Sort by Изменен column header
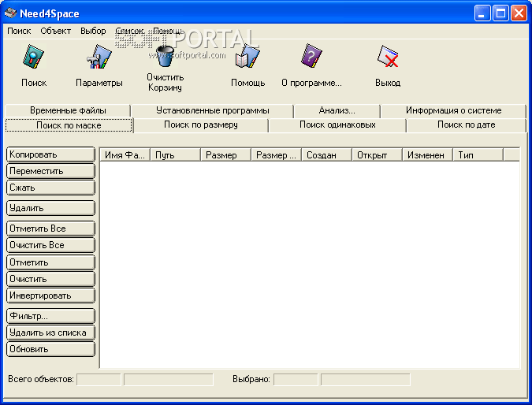 427,155
